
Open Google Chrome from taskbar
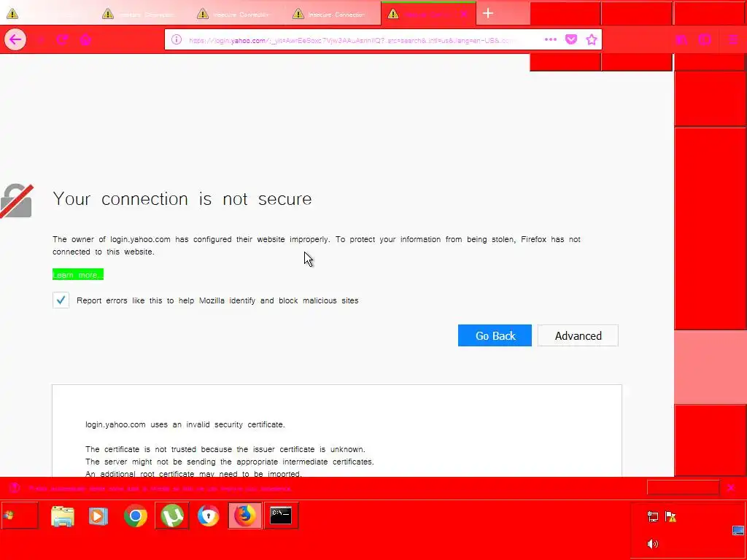point(135,516)
